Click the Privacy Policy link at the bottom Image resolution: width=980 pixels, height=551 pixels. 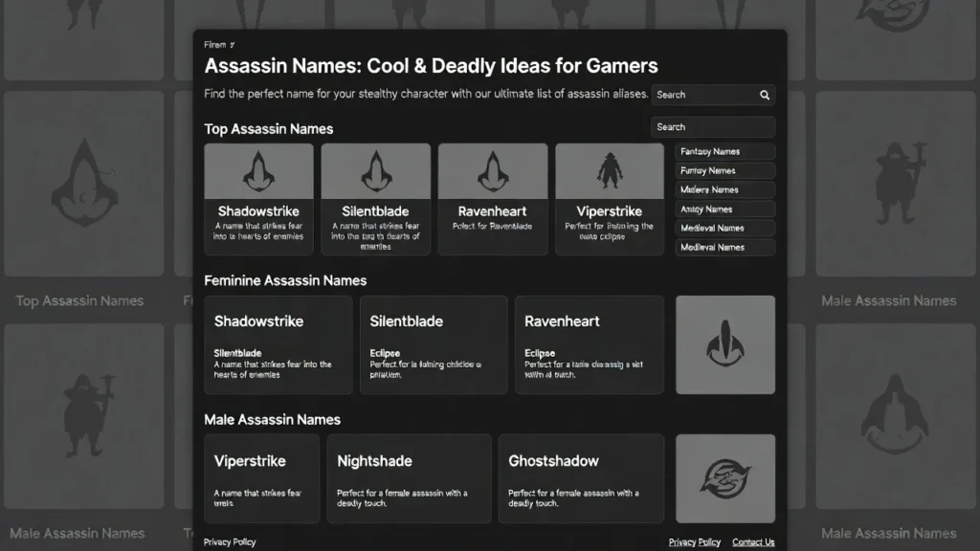229,541
